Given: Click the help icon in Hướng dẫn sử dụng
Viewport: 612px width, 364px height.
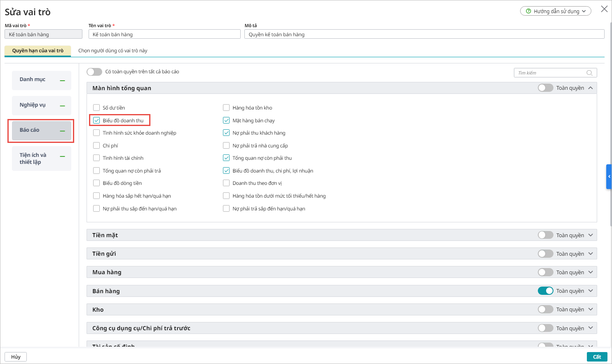Looking at the screenshot, I should (528, 11).
